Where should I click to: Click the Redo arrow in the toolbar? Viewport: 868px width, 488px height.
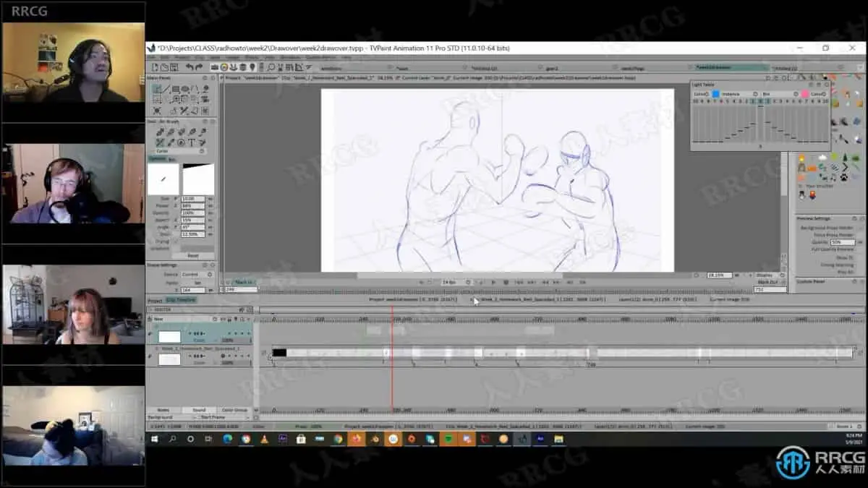tap(199, 67)
